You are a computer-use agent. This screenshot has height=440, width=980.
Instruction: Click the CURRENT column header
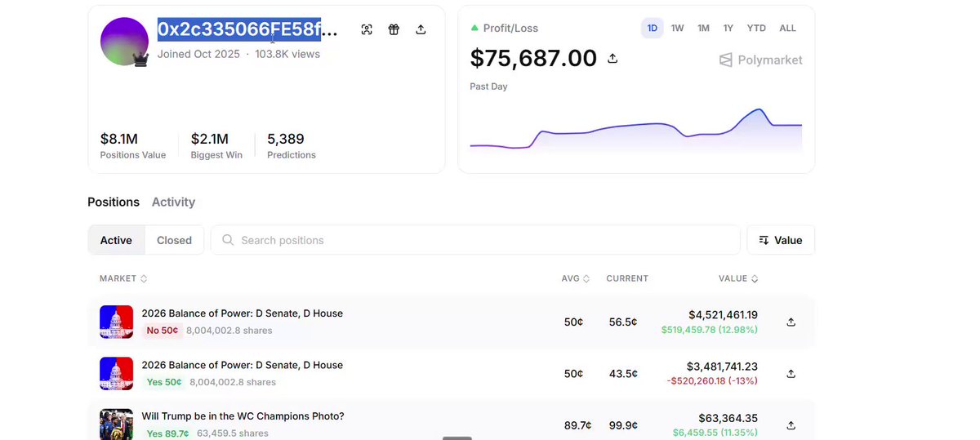pos(627,278)
